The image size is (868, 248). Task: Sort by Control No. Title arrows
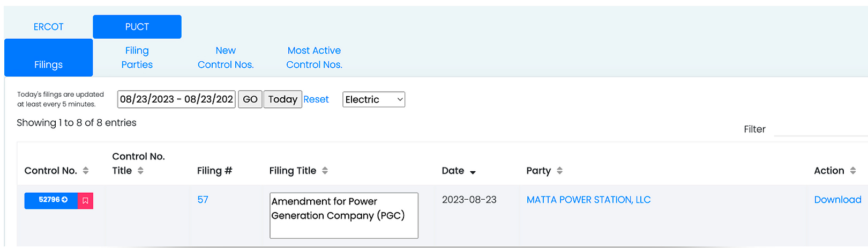140,171
